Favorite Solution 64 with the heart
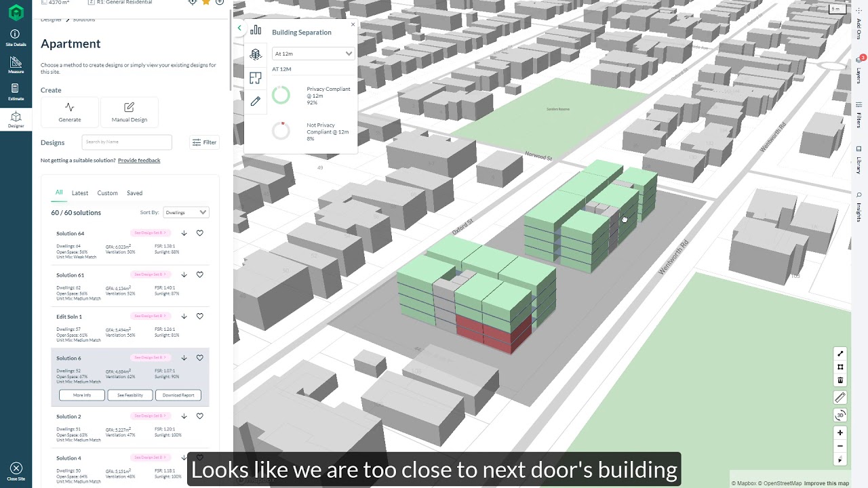This screenshot has width=868, height=488. pos(200,233)
